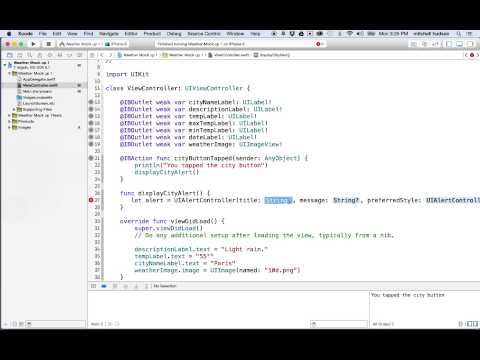480x360 pixels.
Task: Toggle breakpoints button in debug bar
Action: [x=104, y=286]
